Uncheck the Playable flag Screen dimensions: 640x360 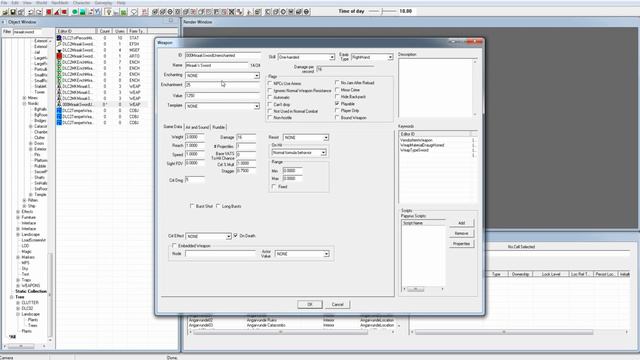(x=337, y=104)
